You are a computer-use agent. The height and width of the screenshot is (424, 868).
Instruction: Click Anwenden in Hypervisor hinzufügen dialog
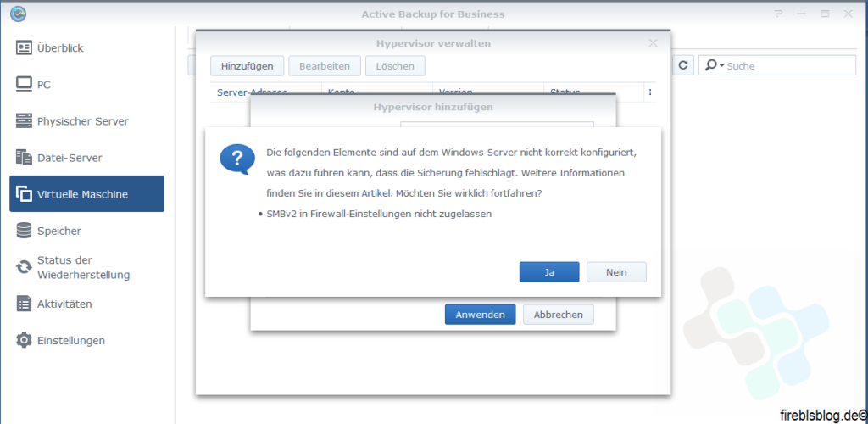coord(480,315)
